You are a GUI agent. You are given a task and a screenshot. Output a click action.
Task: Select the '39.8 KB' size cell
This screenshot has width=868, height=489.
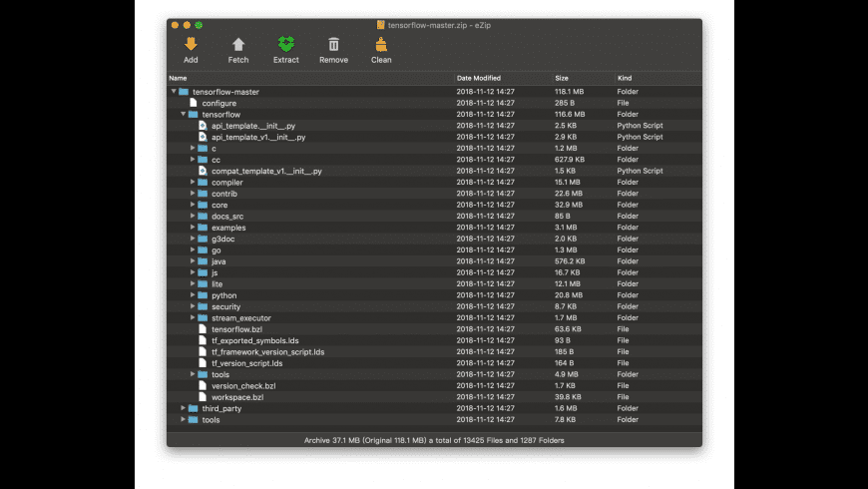(x=568, y=397)
